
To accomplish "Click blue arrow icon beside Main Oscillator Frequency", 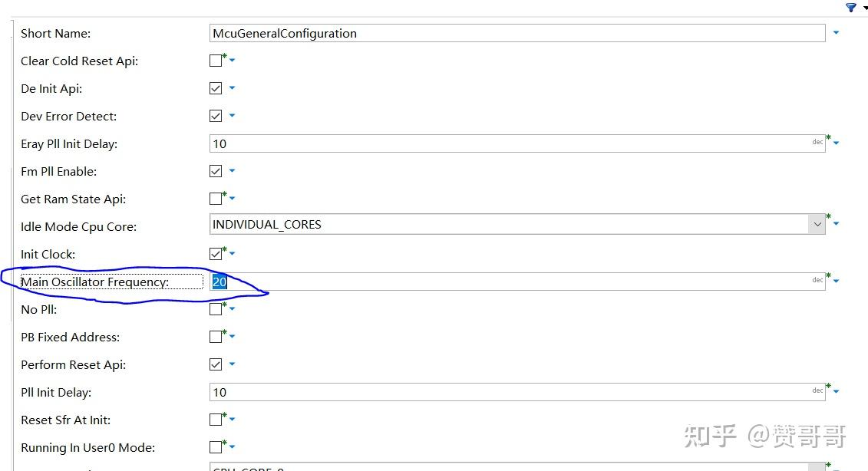I will [836, 282].
